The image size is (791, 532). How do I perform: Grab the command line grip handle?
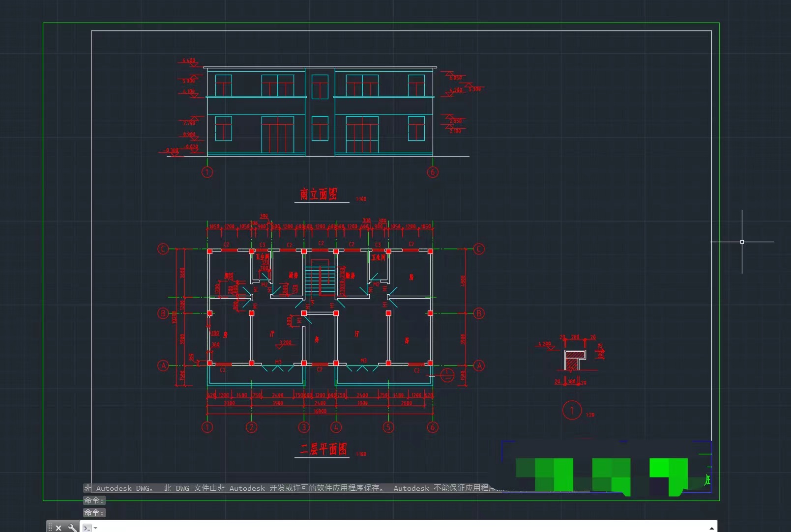[50, 528]
